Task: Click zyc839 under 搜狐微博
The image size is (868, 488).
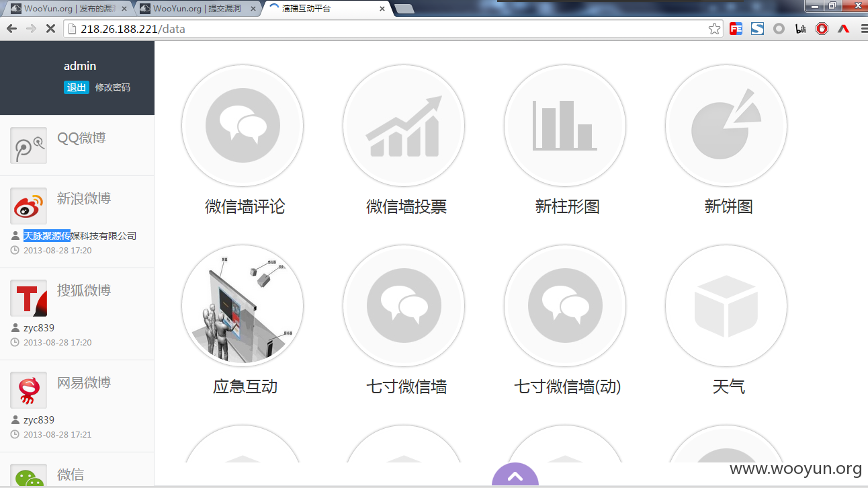Action: (x=39, y=328)
